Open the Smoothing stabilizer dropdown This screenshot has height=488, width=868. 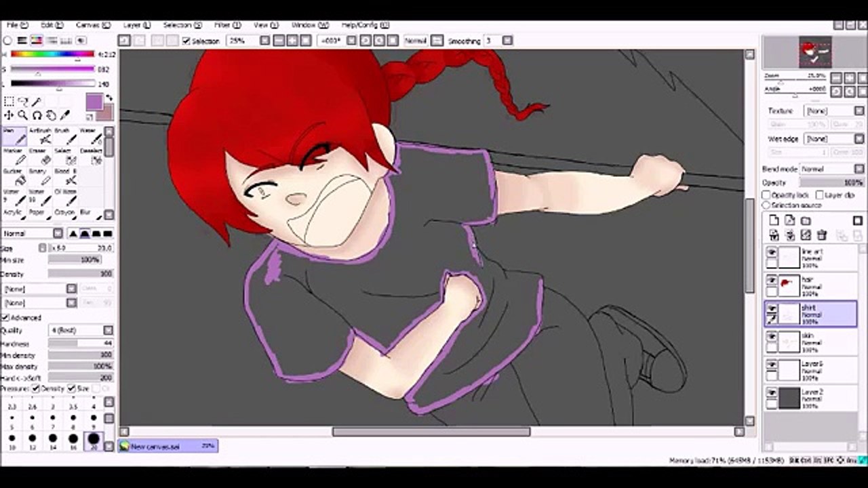507,41
